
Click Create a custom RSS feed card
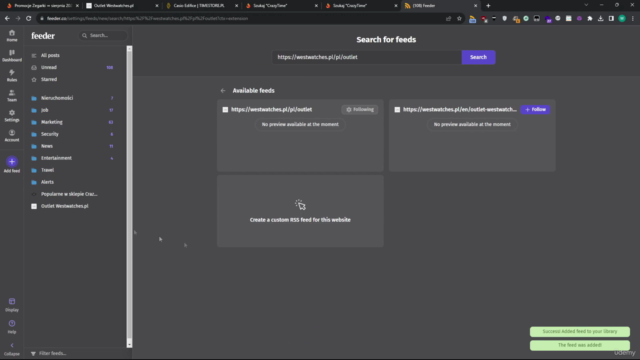pyautogui.click(x=300, y=211)
